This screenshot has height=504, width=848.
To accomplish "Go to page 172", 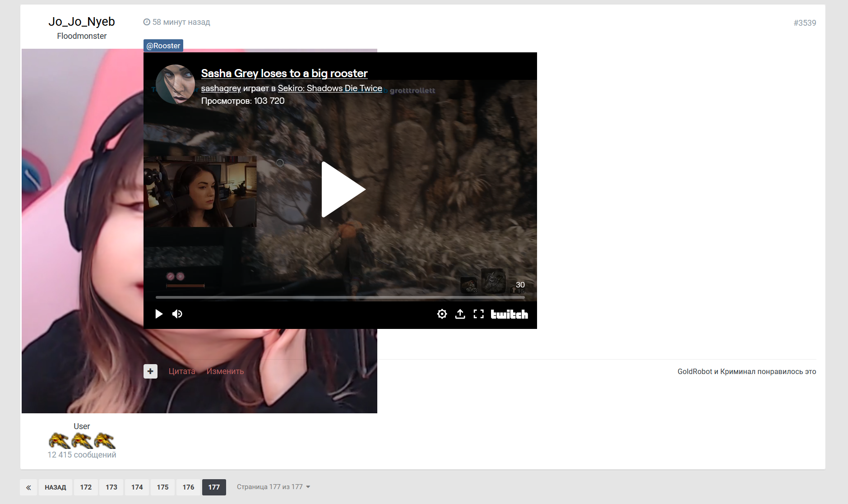I will coord(86,487).
